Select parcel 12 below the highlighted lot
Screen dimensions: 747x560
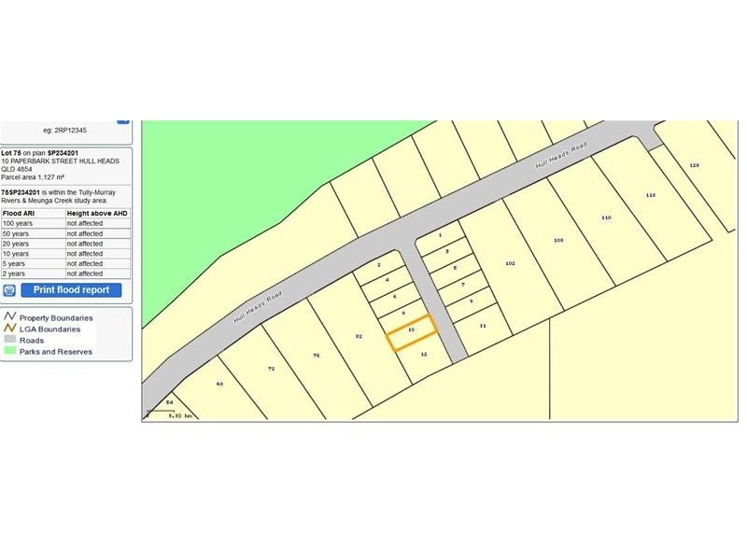[x=423, y=355]
